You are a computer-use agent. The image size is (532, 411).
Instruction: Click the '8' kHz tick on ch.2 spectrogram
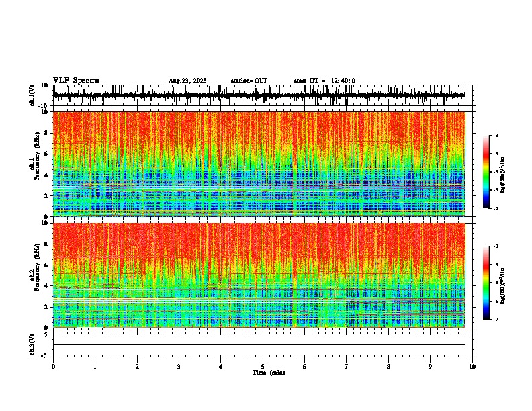[47, 244]
